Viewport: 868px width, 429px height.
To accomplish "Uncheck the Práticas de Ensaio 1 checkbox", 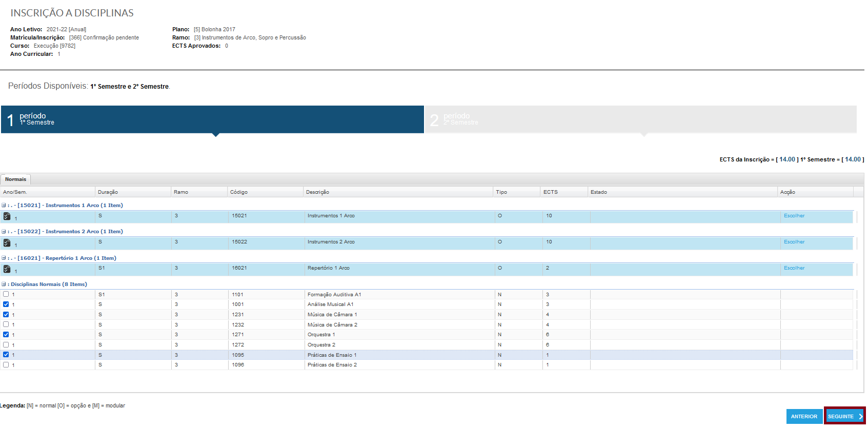I will [6, 355].
